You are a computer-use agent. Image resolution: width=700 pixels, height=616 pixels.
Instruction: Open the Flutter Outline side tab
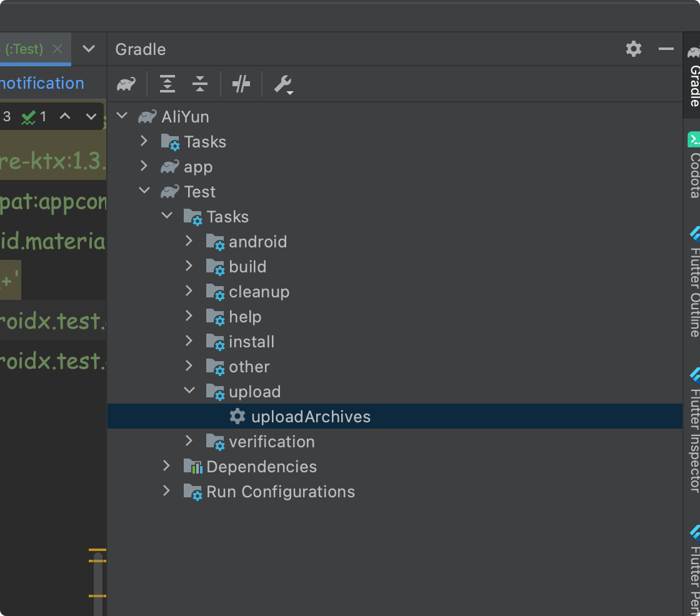693,282
